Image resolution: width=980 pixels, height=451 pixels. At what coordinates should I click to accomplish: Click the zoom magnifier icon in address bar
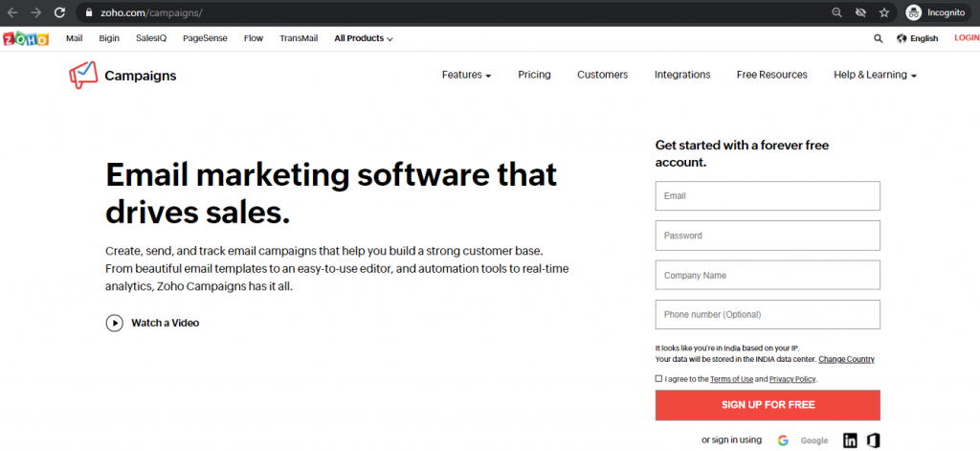pos(836,12)
